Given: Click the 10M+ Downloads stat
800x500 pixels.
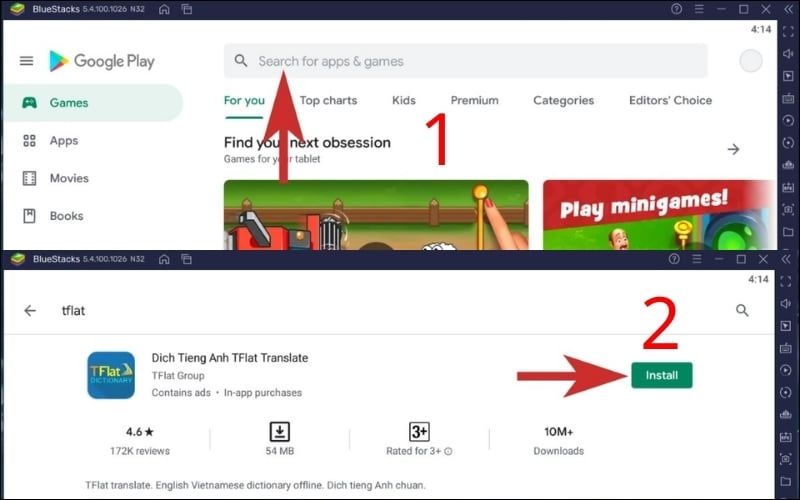Looking at the screenshot, I should tap(559, 441).
